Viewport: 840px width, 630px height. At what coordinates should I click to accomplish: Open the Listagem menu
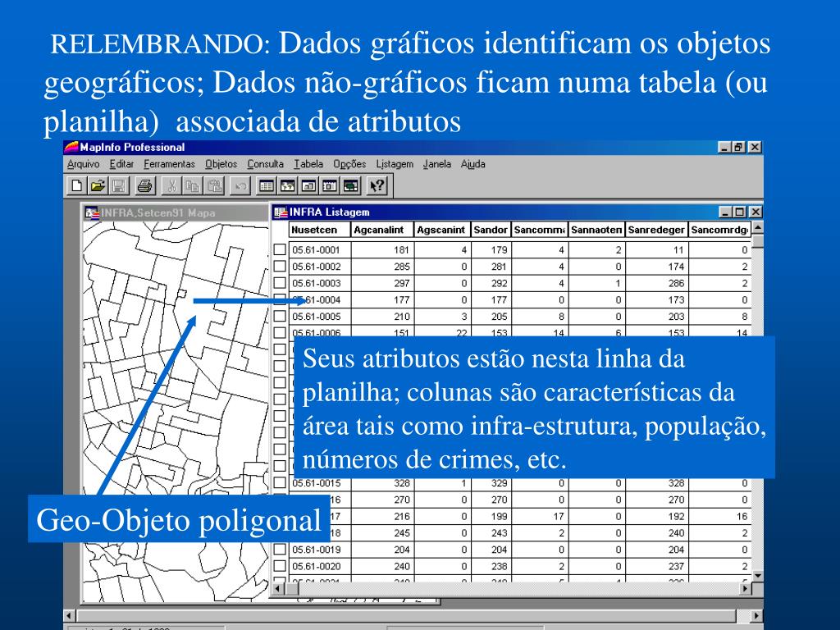click(395, 164)
